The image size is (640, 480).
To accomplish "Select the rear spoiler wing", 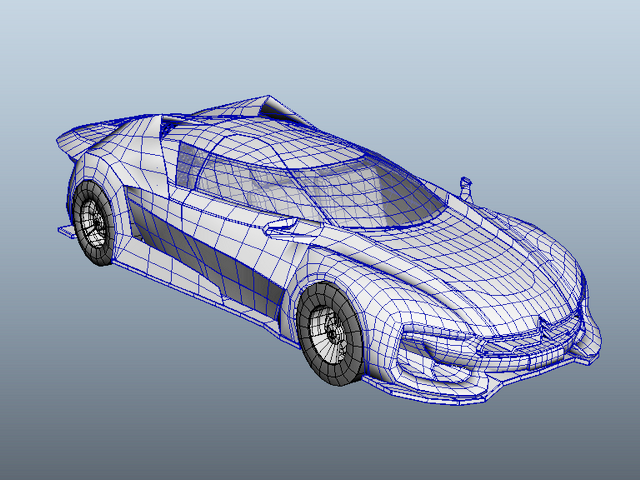I will [x=102, y=135].
